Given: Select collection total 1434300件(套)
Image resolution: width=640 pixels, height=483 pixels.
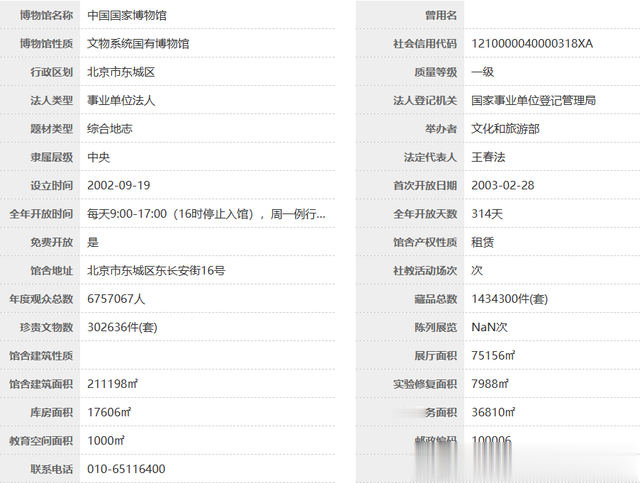Looking at the screenshot, I should click(509, 299).
